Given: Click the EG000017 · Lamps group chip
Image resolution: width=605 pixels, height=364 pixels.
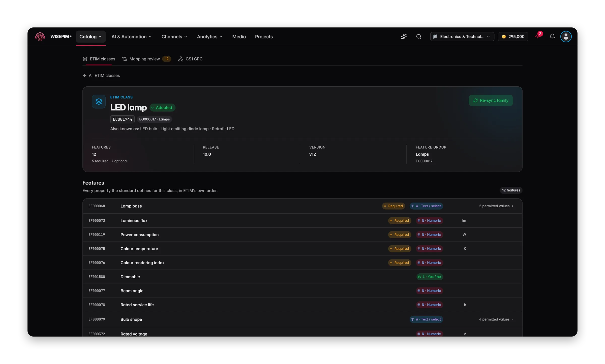Looking at the screenshot, I should (155, 119).
